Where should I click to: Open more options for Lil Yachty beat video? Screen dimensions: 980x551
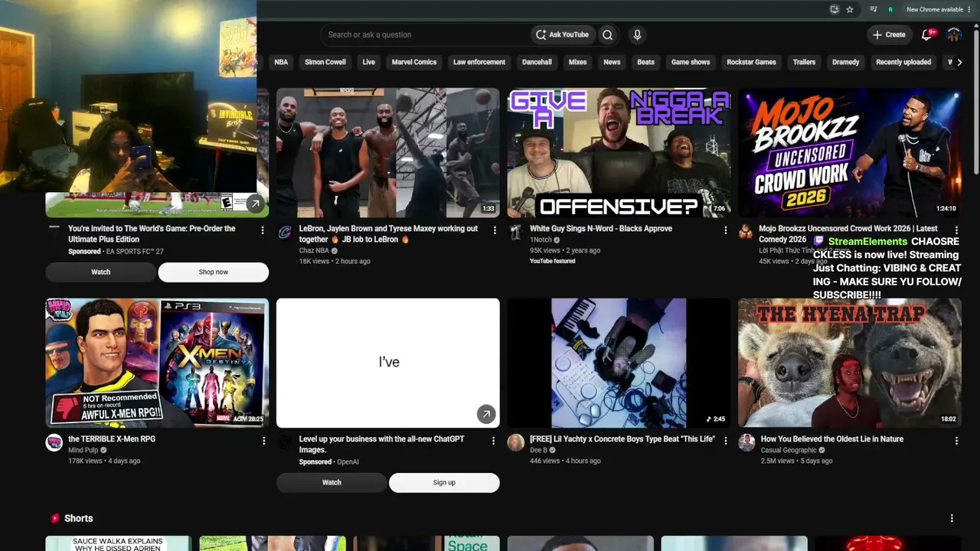[725, 441]
